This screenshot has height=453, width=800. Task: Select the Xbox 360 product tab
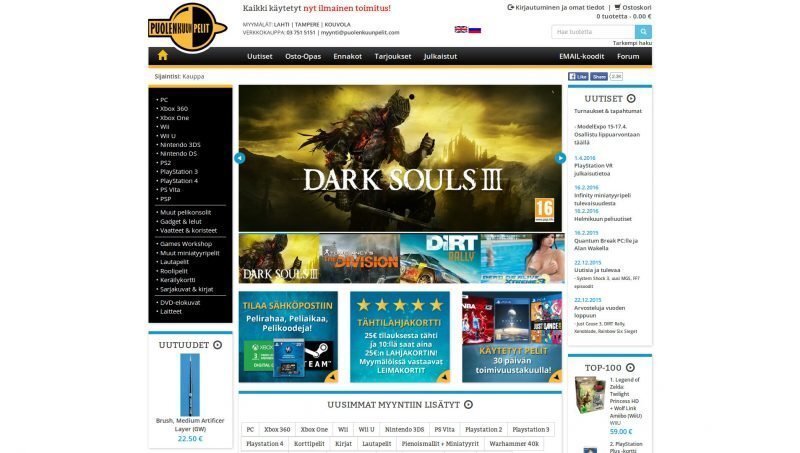click(x=277, y=429)
